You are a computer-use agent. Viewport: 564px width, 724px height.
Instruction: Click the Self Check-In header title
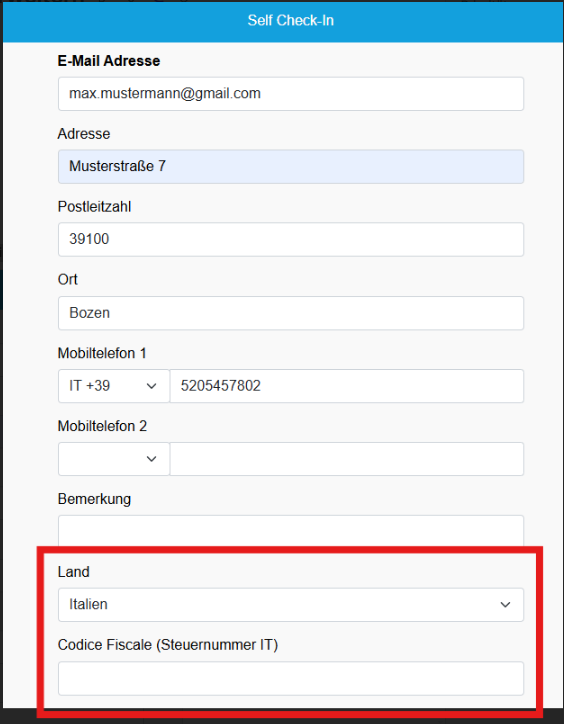point(291,20)
